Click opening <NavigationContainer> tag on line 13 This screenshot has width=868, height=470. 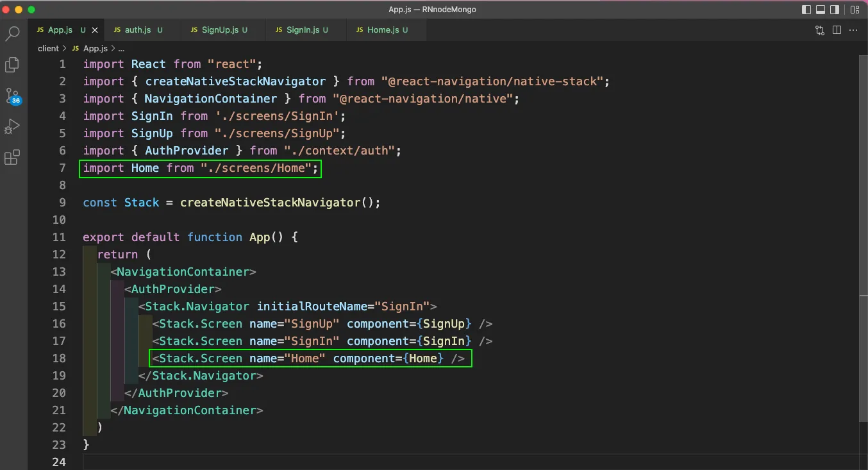tap(183, 272)
